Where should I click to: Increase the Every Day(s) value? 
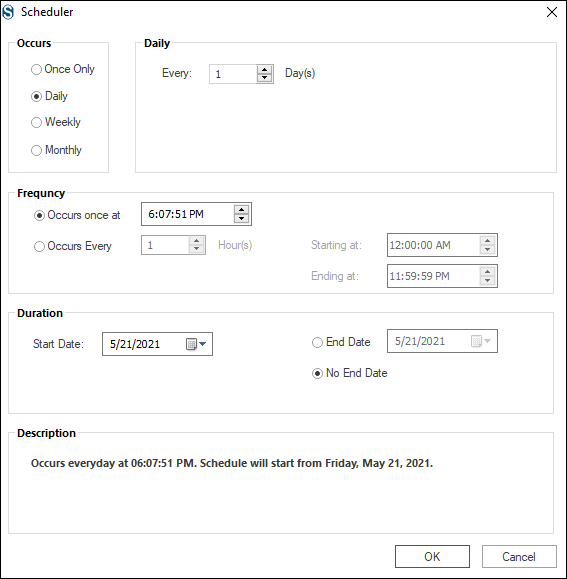[264, 69]
